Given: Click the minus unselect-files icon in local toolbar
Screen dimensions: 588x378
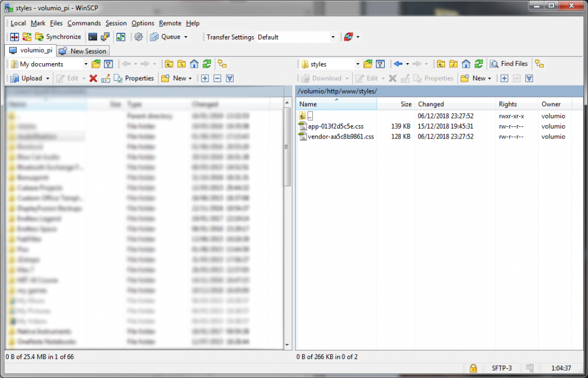Looking at the screenshot, I should 218,78.
